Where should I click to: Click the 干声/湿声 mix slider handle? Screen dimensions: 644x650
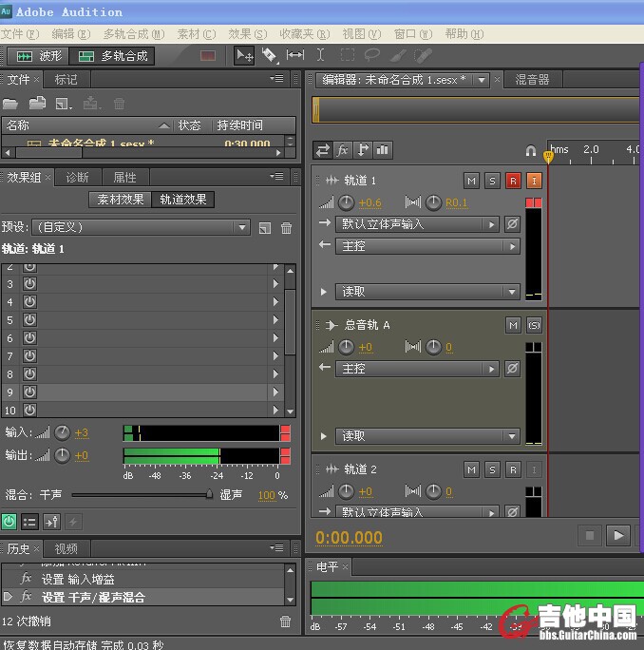tap(209, 494)
